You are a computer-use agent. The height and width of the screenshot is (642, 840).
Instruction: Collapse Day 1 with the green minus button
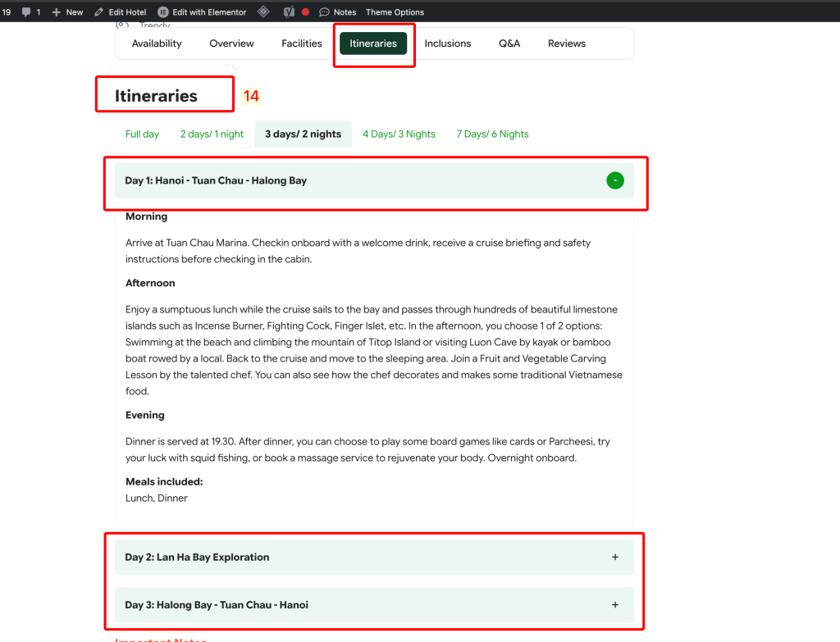coord(615,180)
